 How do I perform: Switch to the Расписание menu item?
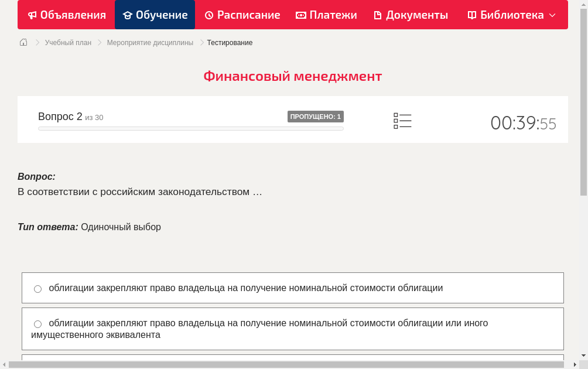242,15
